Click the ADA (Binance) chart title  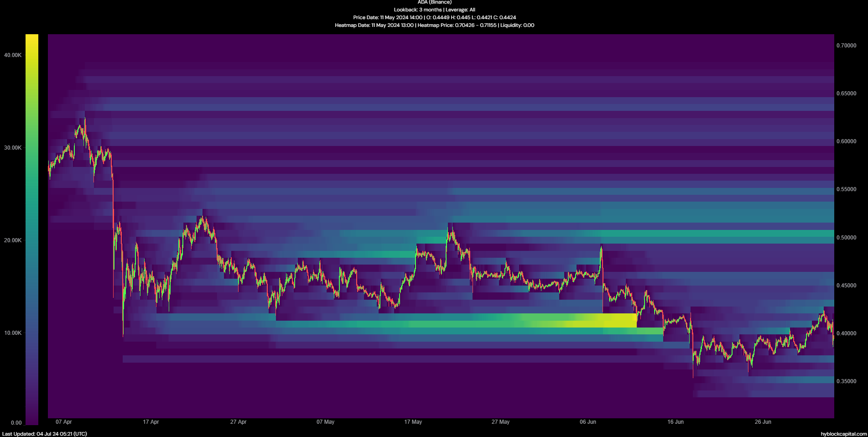(434, 2)
